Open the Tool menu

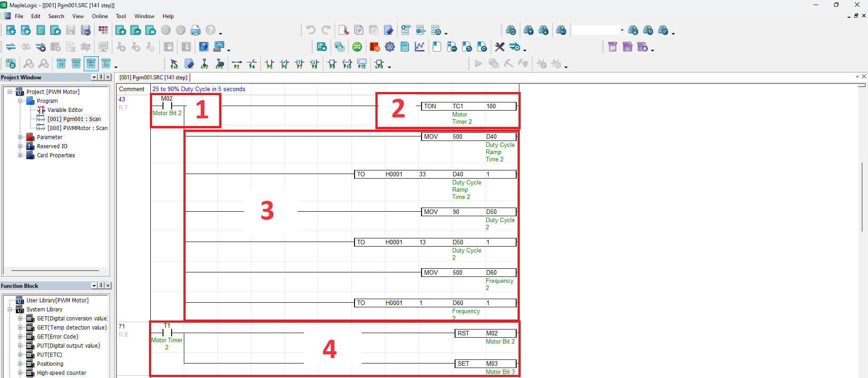pyautogui.click(x=121, y=16)
